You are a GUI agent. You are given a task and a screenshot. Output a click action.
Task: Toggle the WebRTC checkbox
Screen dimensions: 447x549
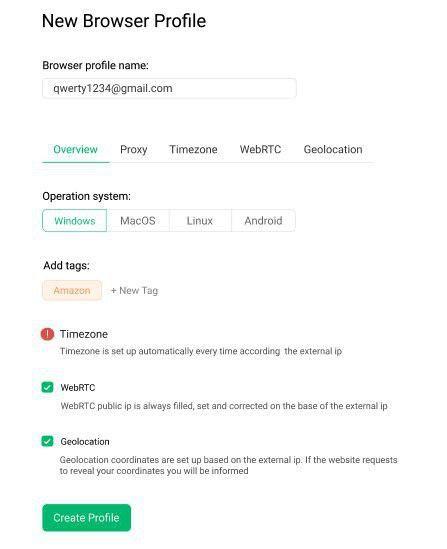pyautogui.click(x=47, y=387)
